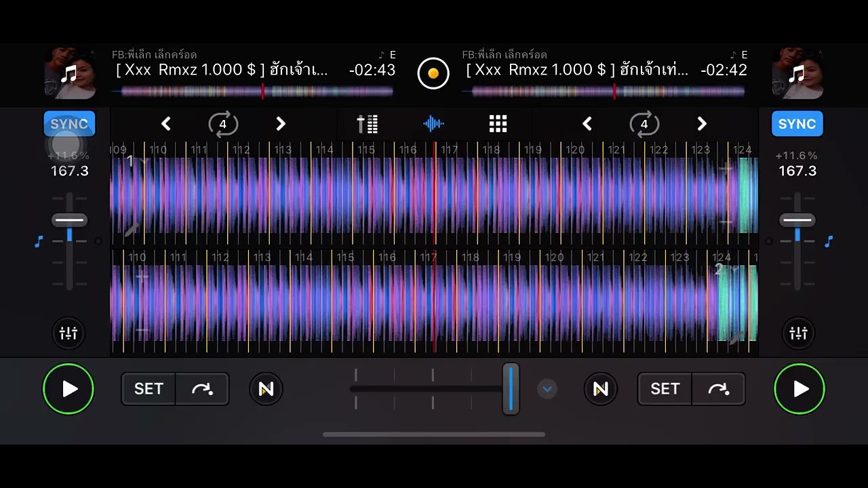Open the mixer view icon
Image resolution: width=868 pixels, height=488 pixels.
(x=368, y=124)
